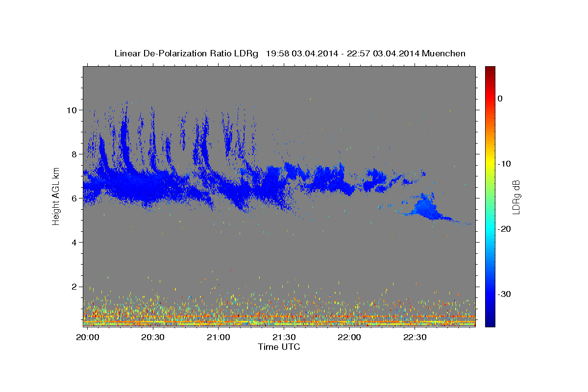
Task: Click the plot title starting 'Linear De-Polarization Ratio LDRg'
Action: 290,53
